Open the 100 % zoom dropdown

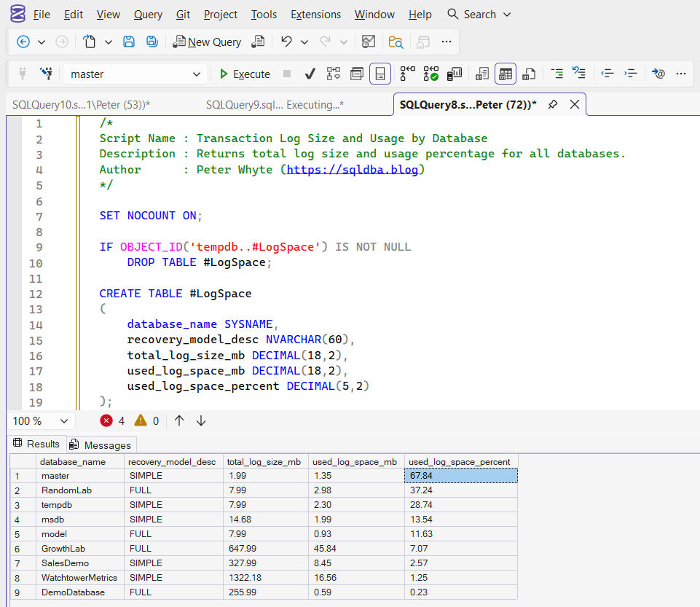pos(63,420)
